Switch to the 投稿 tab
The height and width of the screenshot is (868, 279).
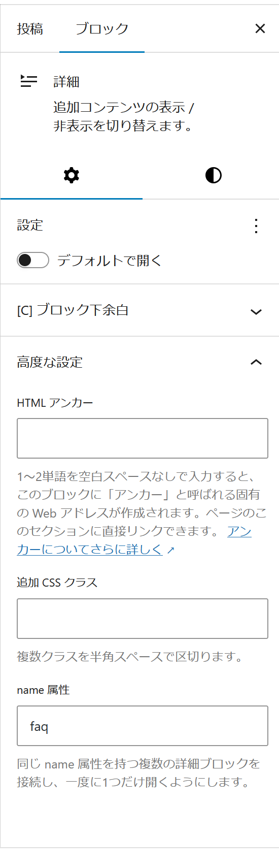tap(30, 28)
